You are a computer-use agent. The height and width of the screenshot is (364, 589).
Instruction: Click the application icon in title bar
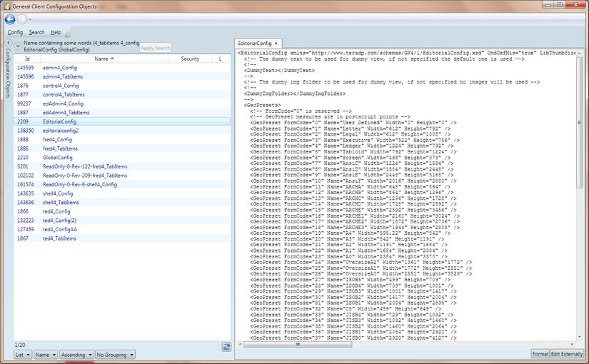click(x=6, y=6)
